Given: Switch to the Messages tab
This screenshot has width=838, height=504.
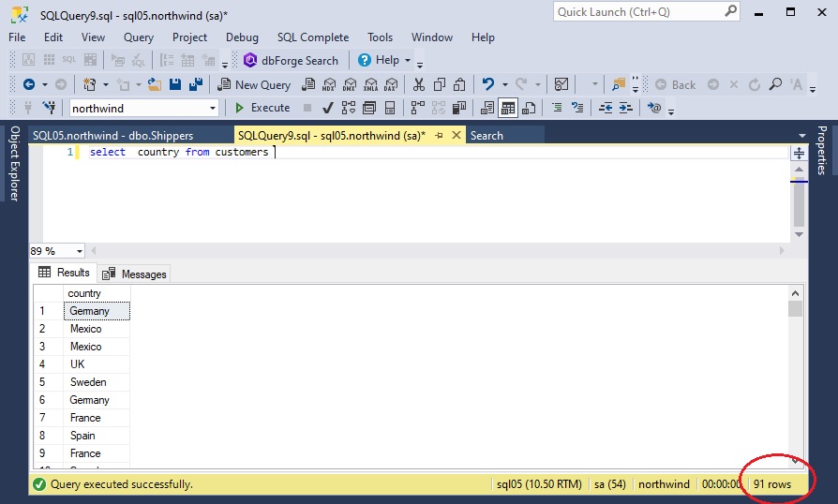Looking at the screenshot, I should pos(135,274).
